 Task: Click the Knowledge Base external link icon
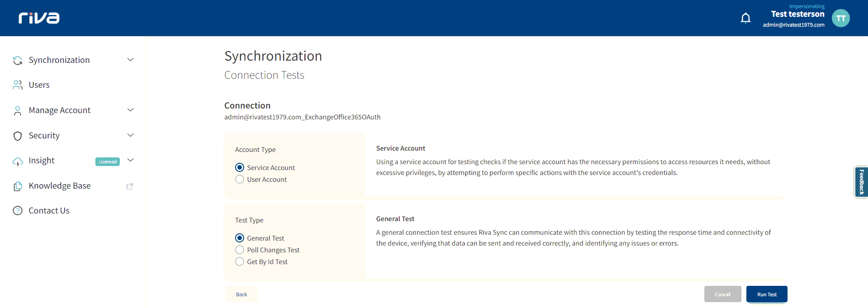pyautogui.click(x=130, y=186)
